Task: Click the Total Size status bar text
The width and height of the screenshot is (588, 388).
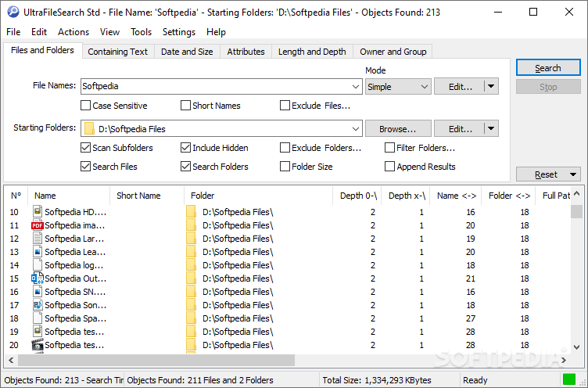Action: coord(377,380)
